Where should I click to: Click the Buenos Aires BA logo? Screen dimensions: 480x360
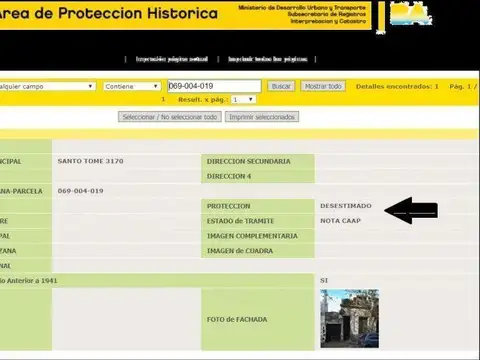411,14
